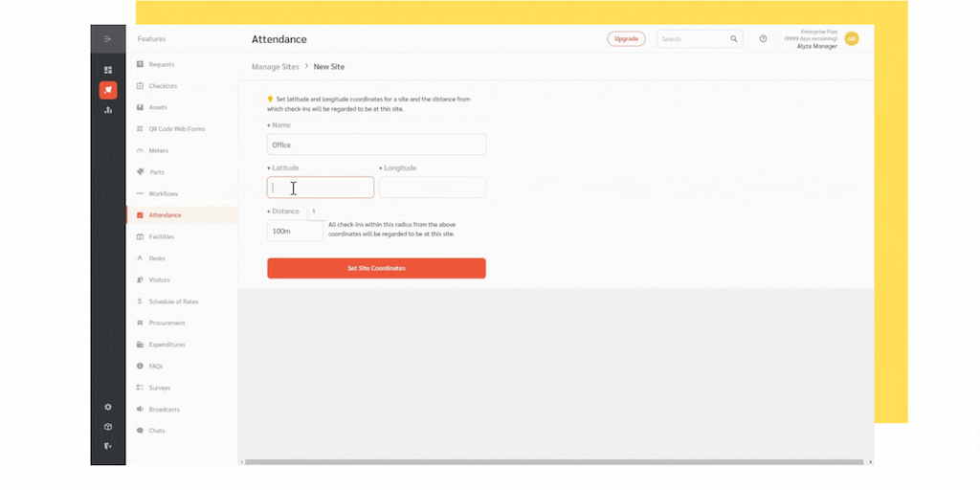Click the Upgrade button
The height and width of the screenshot is (490, 980).
tap(626, 38)
